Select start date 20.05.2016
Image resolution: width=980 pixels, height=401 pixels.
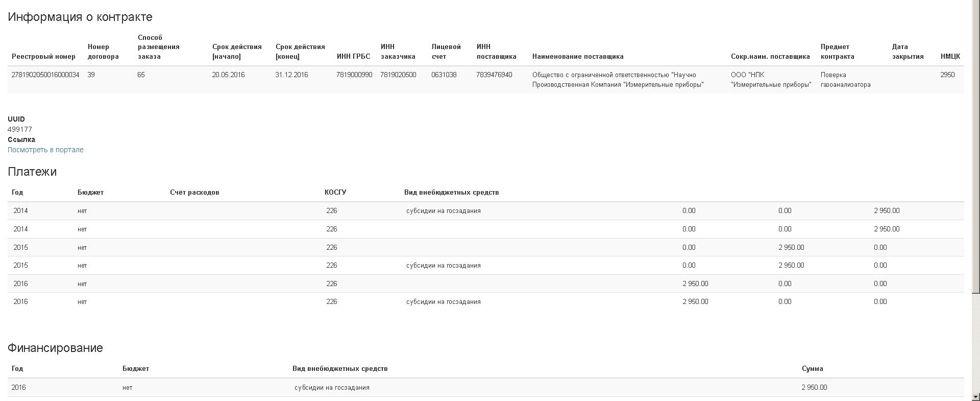(228, 75)
